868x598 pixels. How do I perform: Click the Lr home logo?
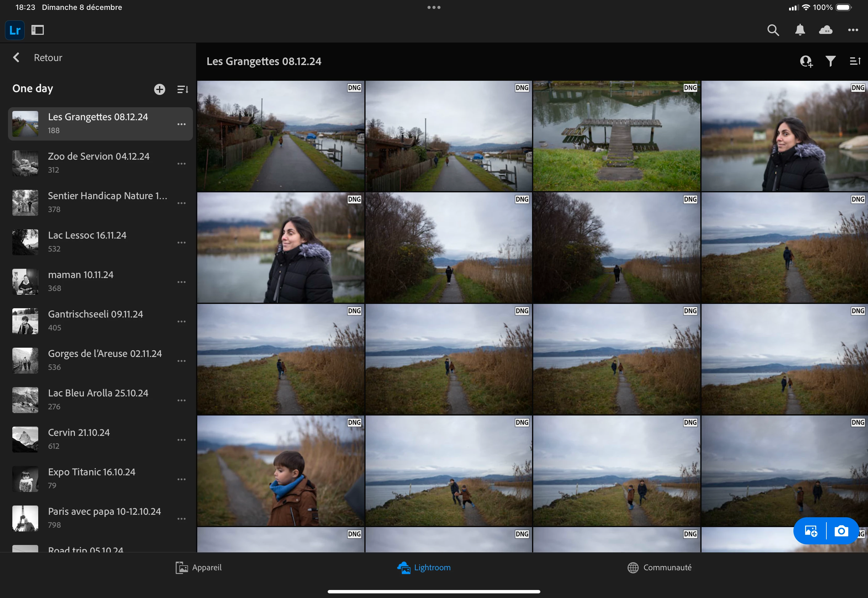(x=15, y=30)
